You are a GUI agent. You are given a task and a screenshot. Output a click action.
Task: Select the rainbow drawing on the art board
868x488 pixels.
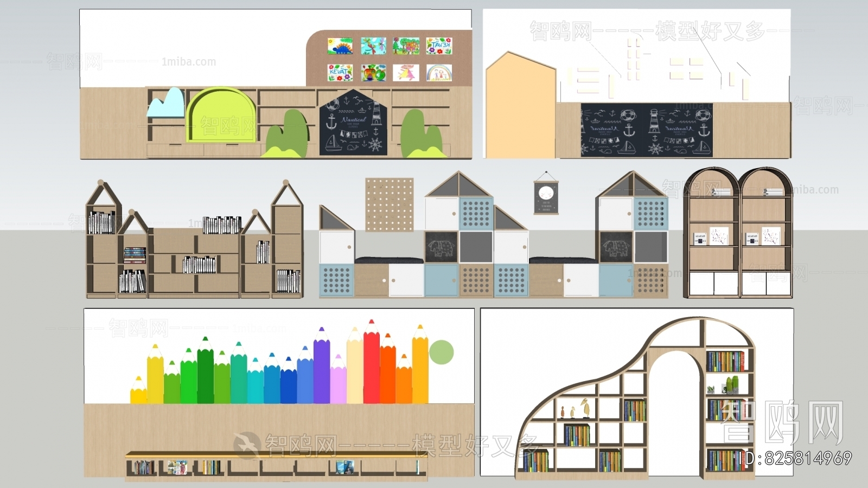[438, 73]
